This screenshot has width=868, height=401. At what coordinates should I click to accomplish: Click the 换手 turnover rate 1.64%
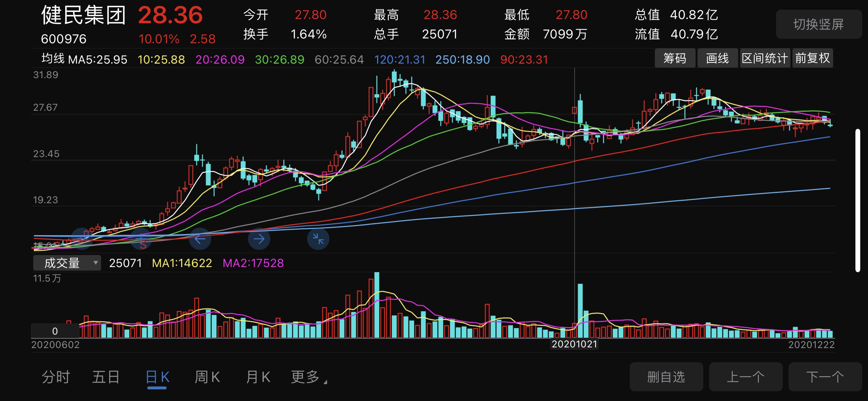pos(308,34)
